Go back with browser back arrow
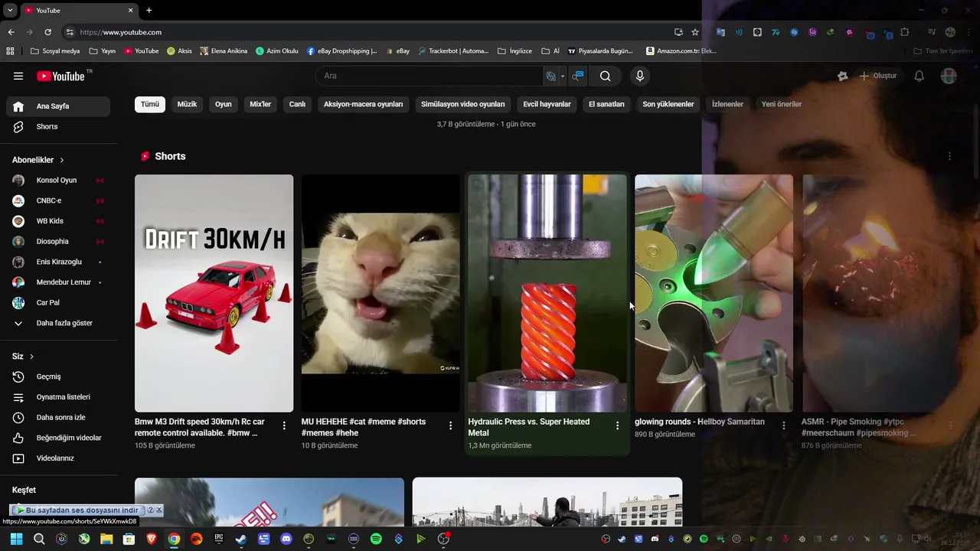Screen dimensions: 980x551 11,32
